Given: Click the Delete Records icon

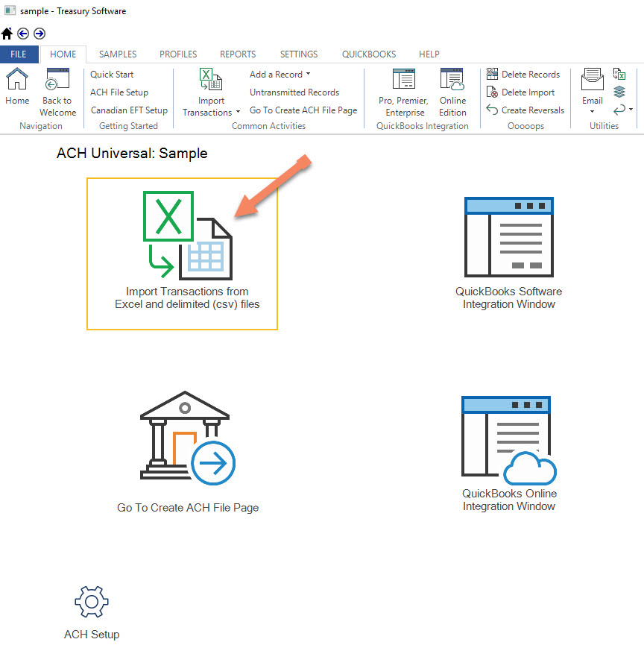Looking at the screenshot, I should click(x=492, y=74).
